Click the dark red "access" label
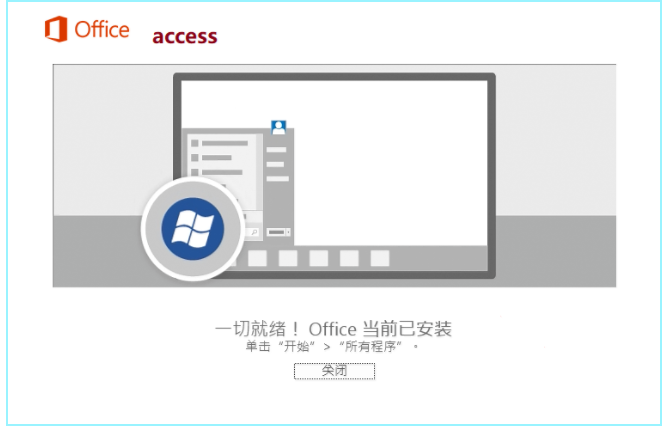Viewport: 665px width, 428px height. tap(185, 36)
